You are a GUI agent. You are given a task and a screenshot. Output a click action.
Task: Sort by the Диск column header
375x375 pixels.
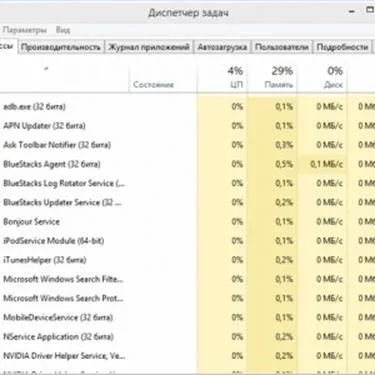[x=322, y=78]
